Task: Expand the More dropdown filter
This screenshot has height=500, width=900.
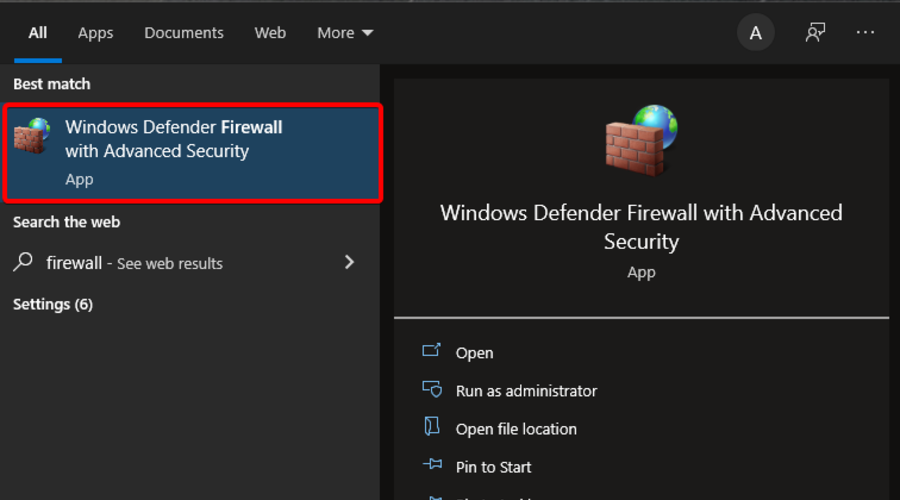Action: tap(345, 33)
